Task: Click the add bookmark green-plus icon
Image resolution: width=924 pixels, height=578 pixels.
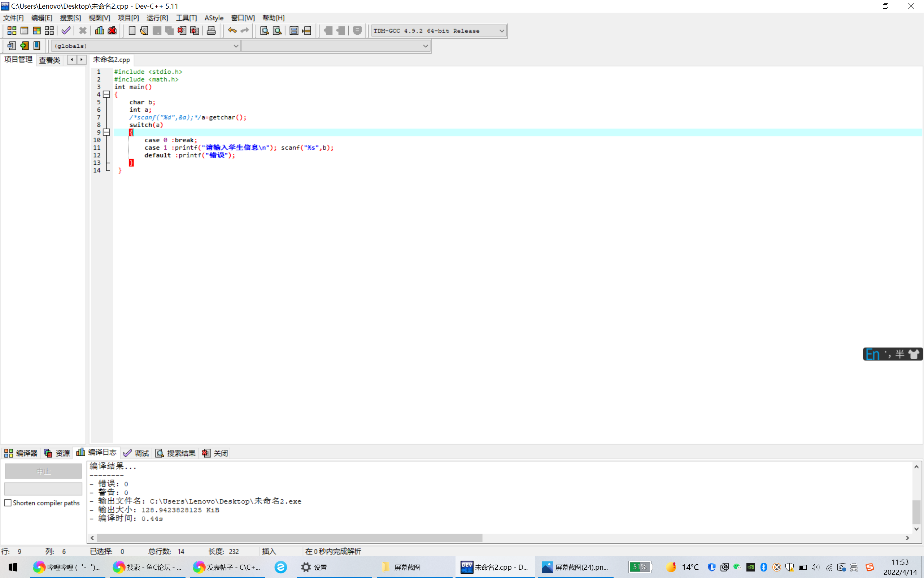Action: tap(24, 46)
